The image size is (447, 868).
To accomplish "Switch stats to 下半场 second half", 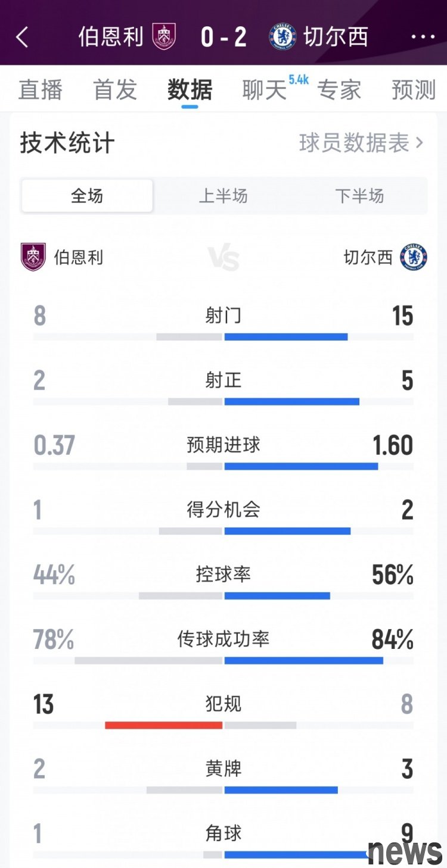I will pyautogui.click(x=359, y=196).
